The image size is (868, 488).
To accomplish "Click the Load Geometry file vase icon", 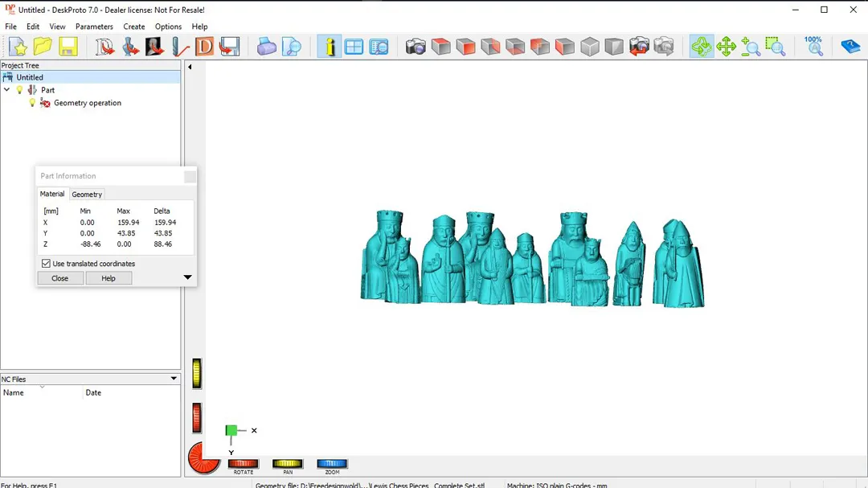I will [x=130, y=47].
